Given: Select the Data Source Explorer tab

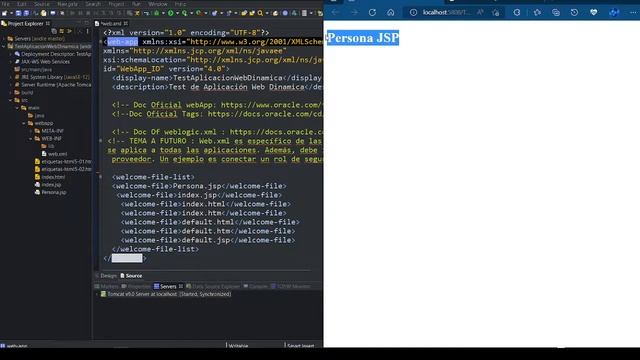Looking at the screenshot, I should [x=213, y=287].
